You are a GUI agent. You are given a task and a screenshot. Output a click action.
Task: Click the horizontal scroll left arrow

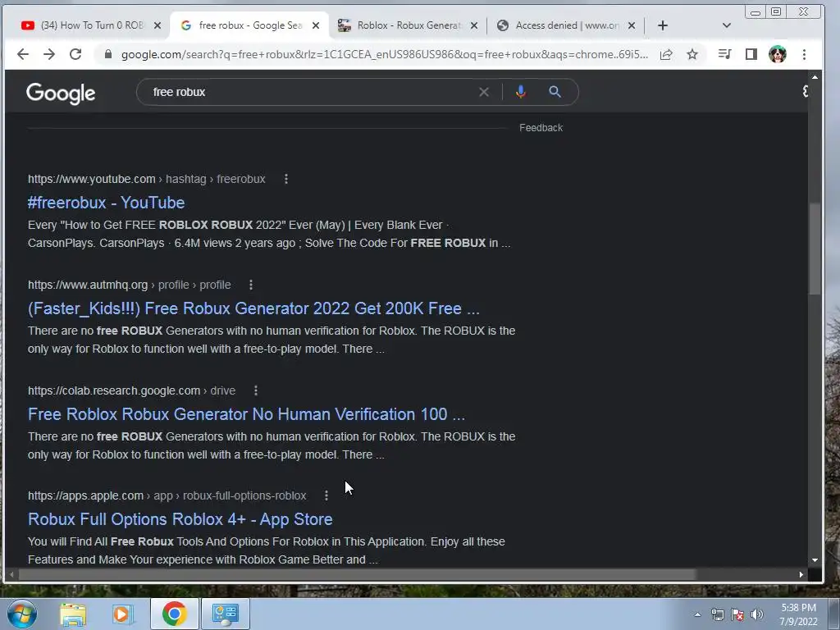point(11,574)
